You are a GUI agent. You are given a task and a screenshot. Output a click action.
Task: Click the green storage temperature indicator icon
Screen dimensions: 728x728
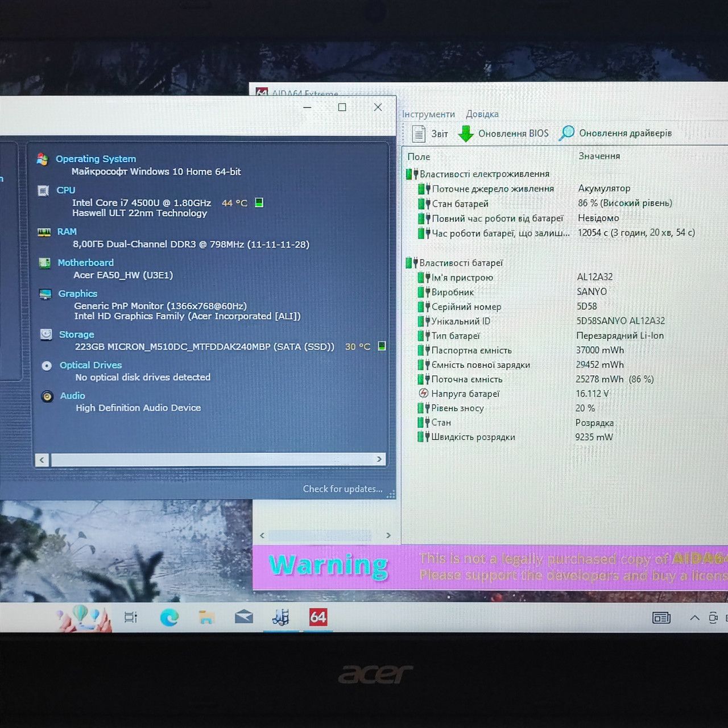pos(382,346)
